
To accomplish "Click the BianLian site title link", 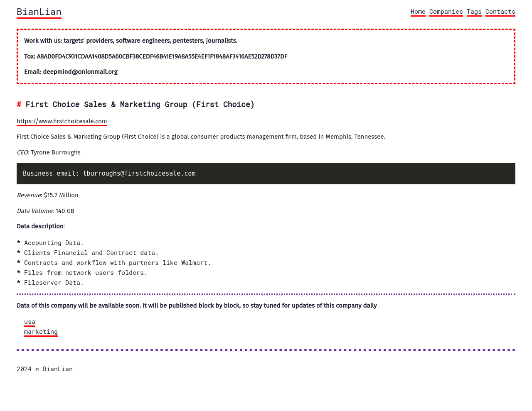I will (39, 12).
